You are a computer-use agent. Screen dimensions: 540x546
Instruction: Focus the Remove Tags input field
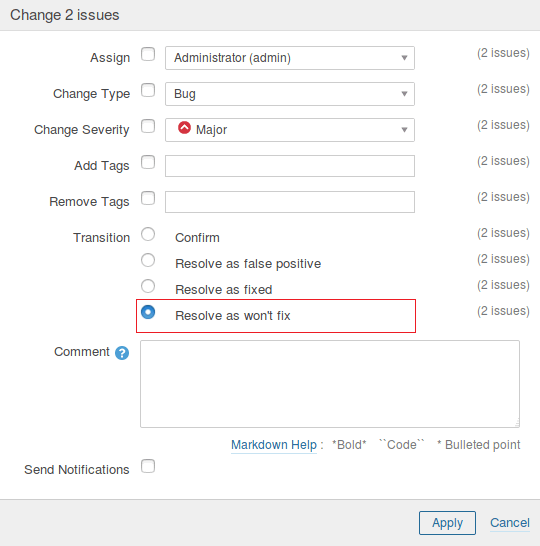pos(290,202)
